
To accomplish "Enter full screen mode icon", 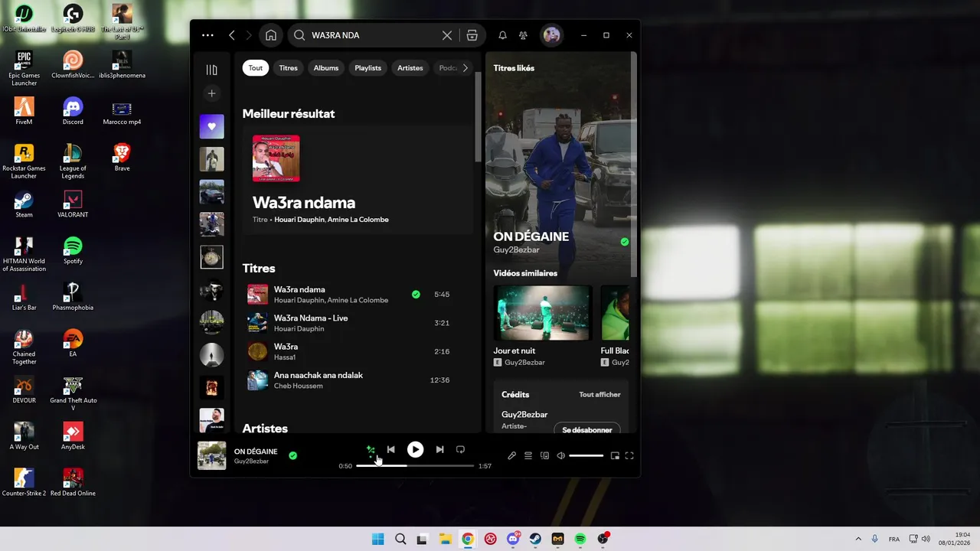I will click(629, 456).
